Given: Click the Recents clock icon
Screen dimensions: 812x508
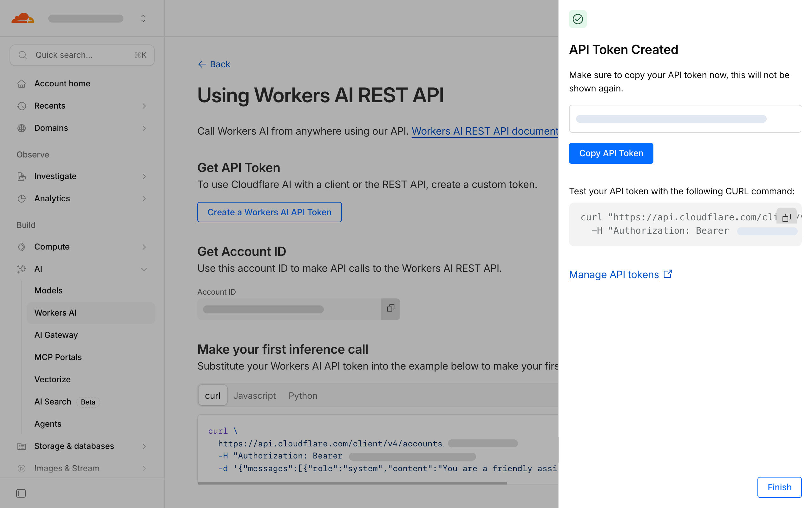Looking at the screenshot, I should [x=22, y=106].
